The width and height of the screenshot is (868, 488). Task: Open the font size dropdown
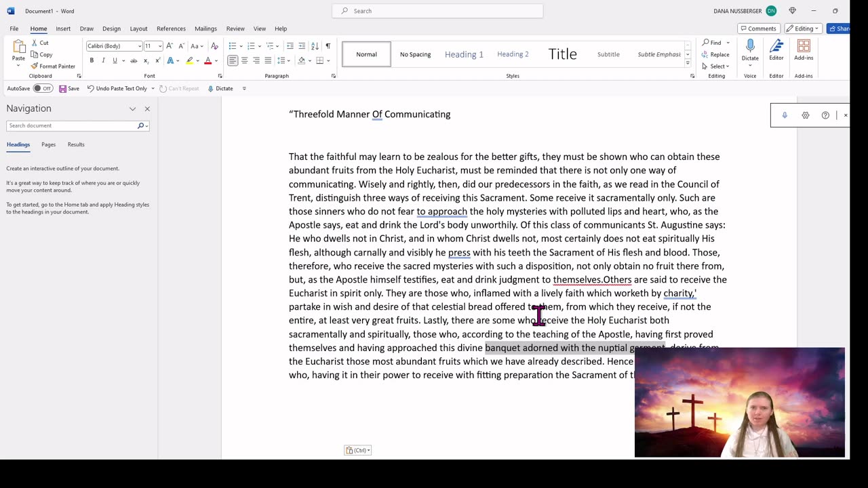tap(159, 46)
